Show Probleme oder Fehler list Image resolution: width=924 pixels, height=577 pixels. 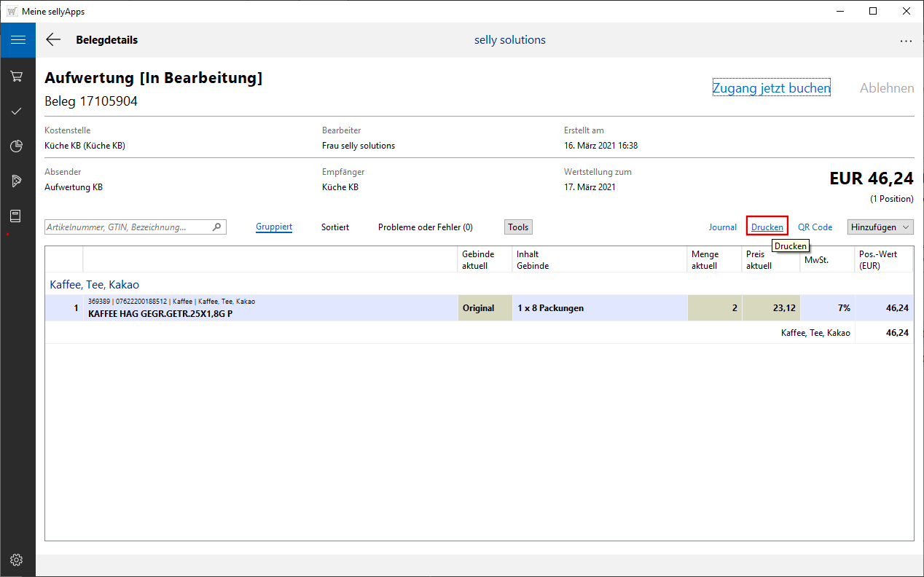pos(425,227)
